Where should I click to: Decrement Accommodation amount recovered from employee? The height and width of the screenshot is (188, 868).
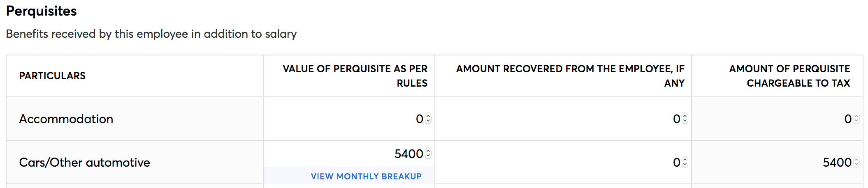[x=685, y=121]
